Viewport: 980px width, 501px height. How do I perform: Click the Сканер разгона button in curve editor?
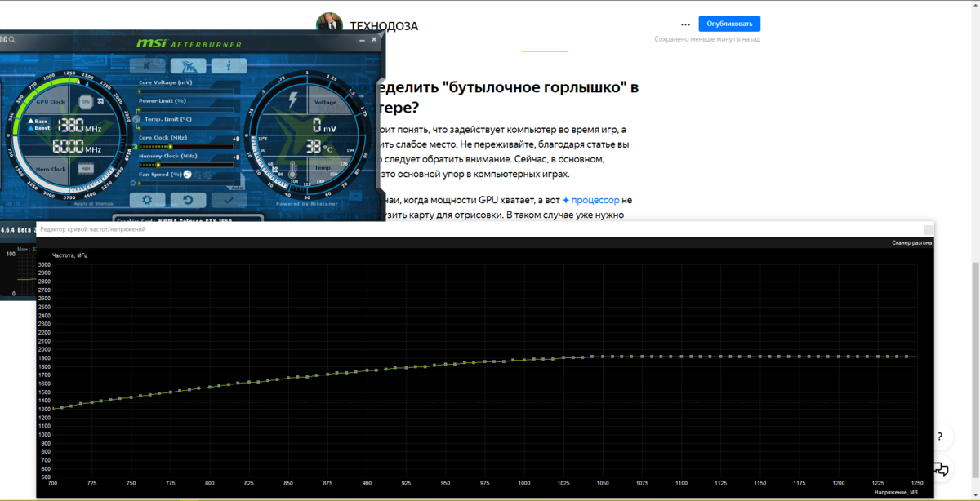[x=911, y=242]
